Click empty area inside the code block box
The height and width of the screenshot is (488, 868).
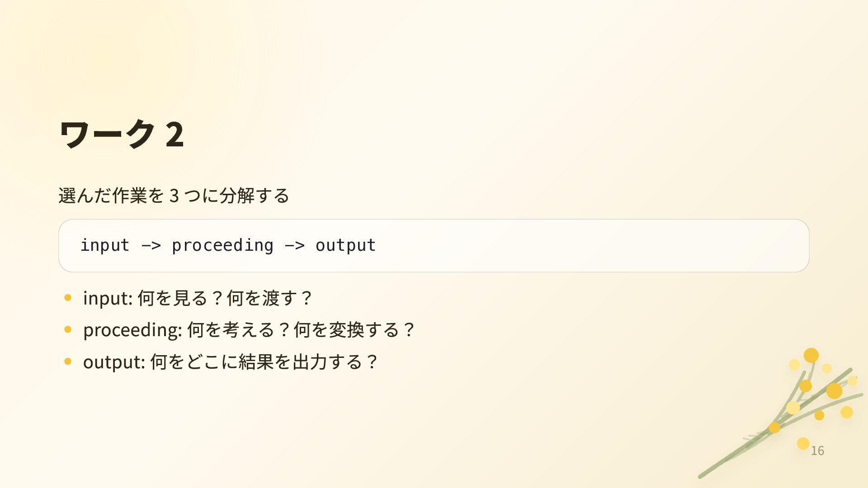point(588,246)
